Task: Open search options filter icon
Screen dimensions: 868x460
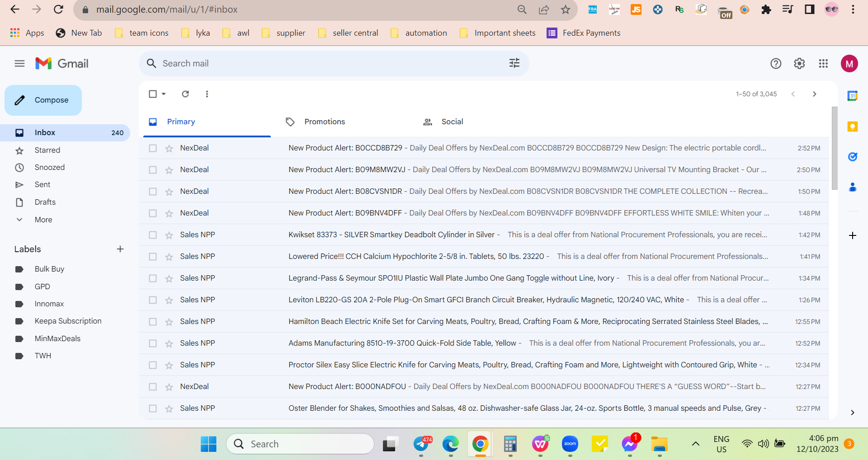Action: click(514, 63)
